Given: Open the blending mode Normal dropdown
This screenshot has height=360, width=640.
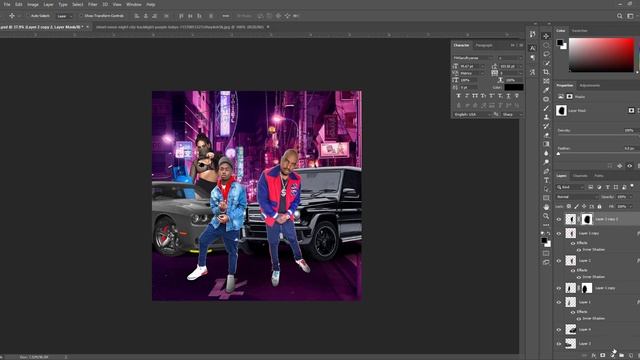Looking at the screenshot, I should (x=576, y=197).
